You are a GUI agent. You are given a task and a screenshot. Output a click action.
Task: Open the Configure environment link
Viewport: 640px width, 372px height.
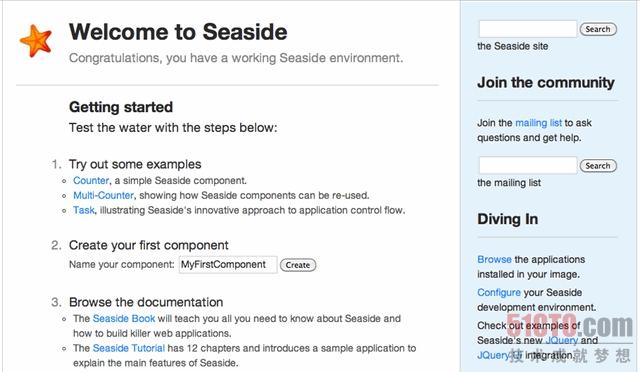coord(499,292)
